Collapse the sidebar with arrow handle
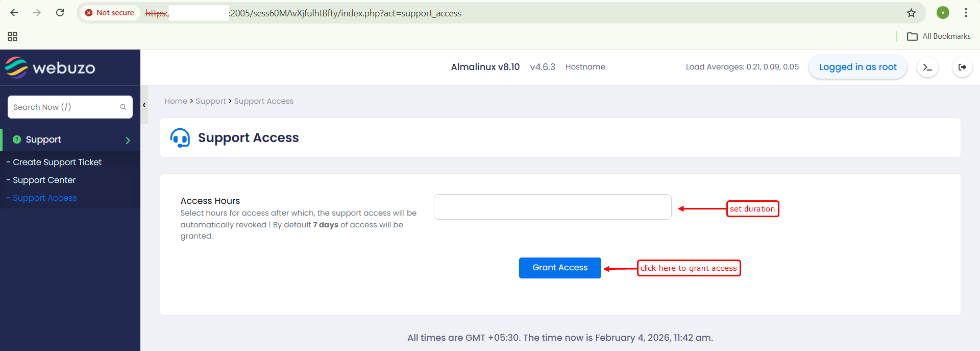This screenshot has width=980, height=351. [144, 105]
